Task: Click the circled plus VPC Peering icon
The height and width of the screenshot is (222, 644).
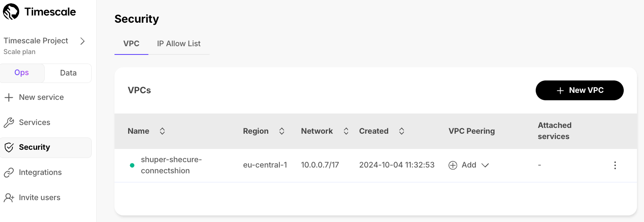Action: [453, 165]
